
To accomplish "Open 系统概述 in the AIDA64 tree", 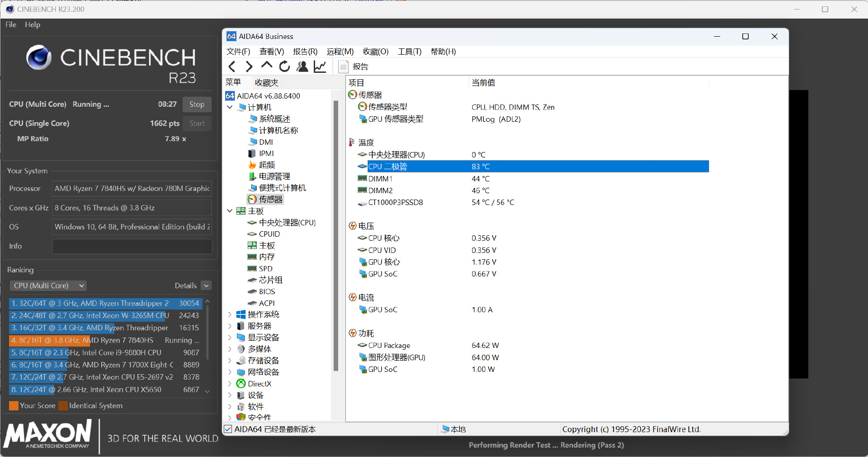I will tap(269, 119).
